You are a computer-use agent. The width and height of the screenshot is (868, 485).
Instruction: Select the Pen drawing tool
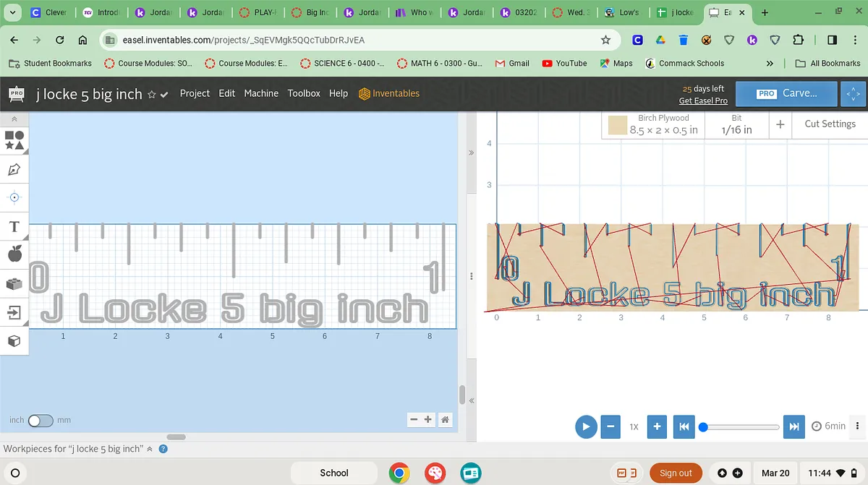pyautogui.click(x=14, y=169)
